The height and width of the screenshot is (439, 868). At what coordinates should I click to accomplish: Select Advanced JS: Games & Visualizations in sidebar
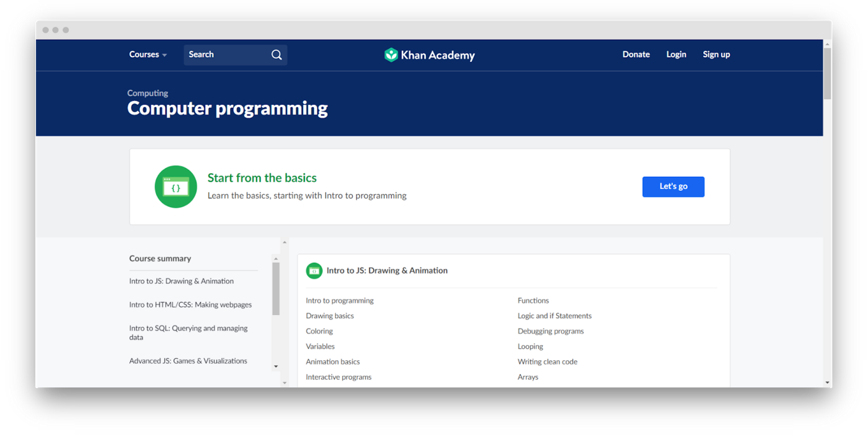pos(188,361)
